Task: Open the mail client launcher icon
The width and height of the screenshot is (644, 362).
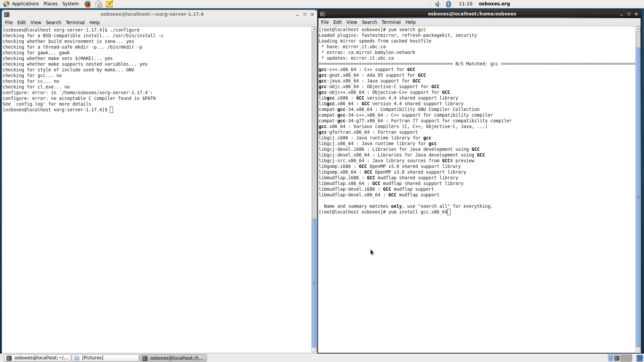Action: pos(99,4)
